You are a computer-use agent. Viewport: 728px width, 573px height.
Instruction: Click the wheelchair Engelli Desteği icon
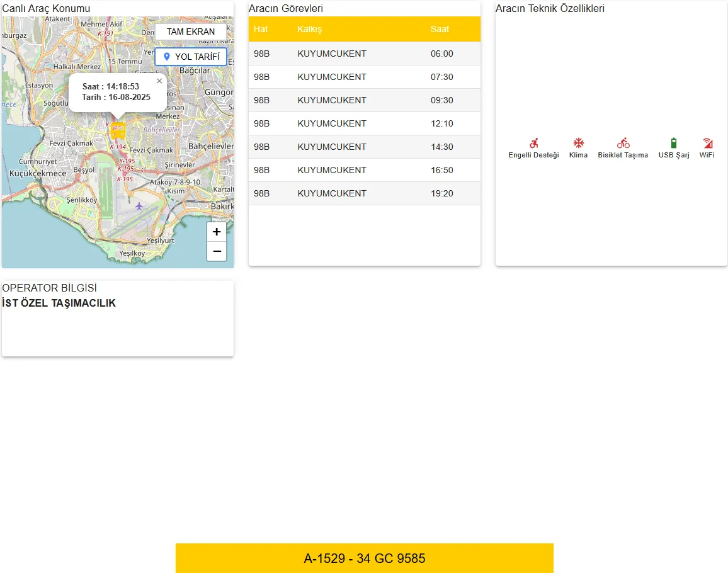pyautogui.click(x=533, y=144)
